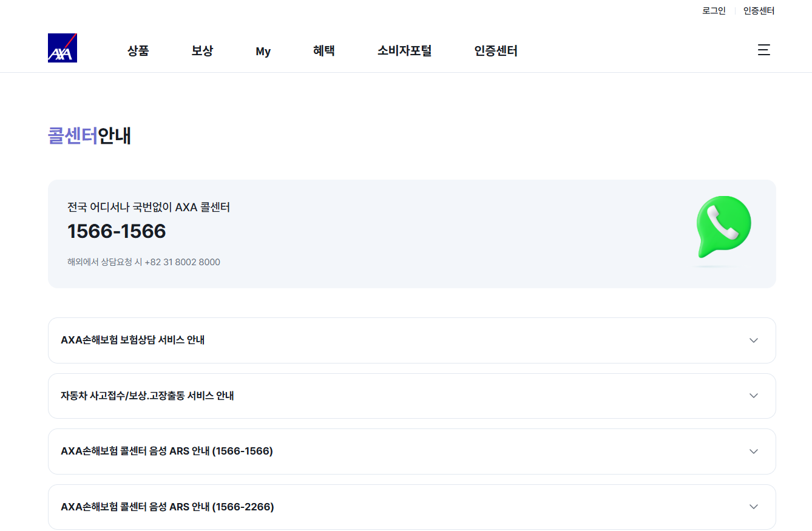Viewport: 812px width, 531px height.
Task: Click the AXA logo in header
Action: tap(63, 48)
